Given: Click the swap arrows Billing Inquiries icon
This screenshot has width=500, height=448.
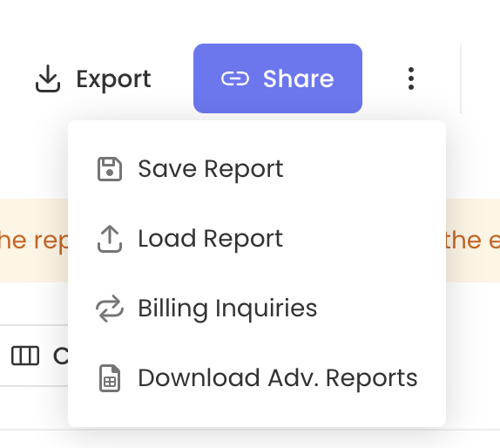Looking at the screenshot, I should (110, 309).
